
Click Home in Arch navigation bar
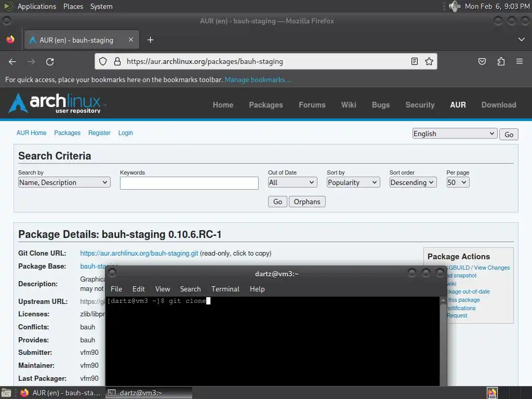pyautogui.click(x=223, y=105)
